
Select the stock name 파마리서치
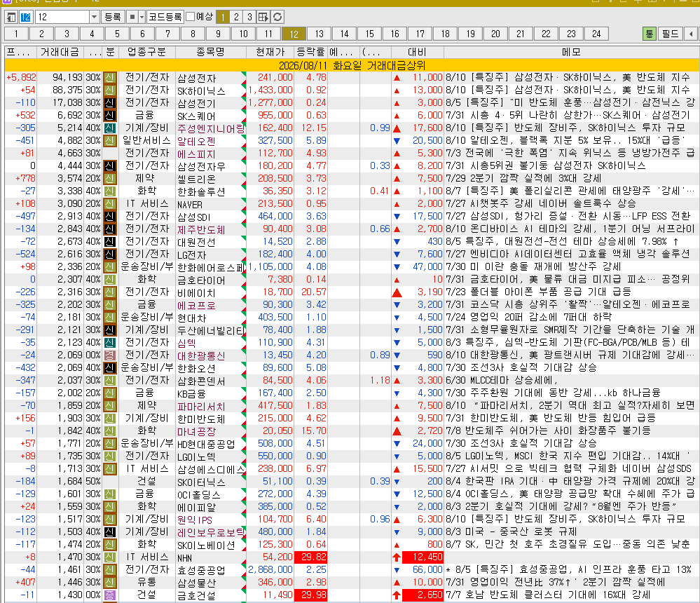[201, 407]
